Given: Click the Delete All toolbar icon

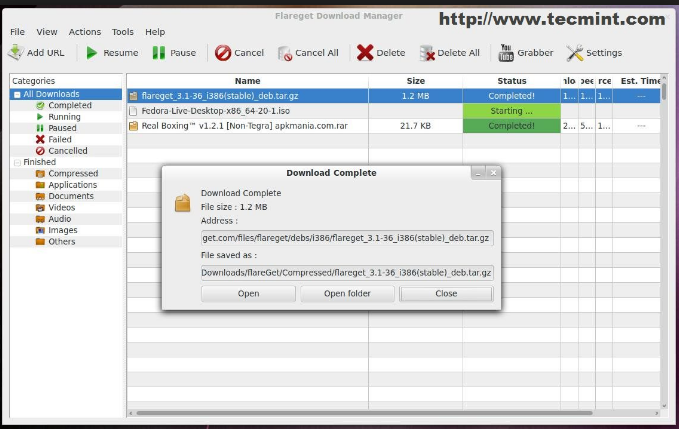Looking at the screenshot, I should [x=427, y=53].
